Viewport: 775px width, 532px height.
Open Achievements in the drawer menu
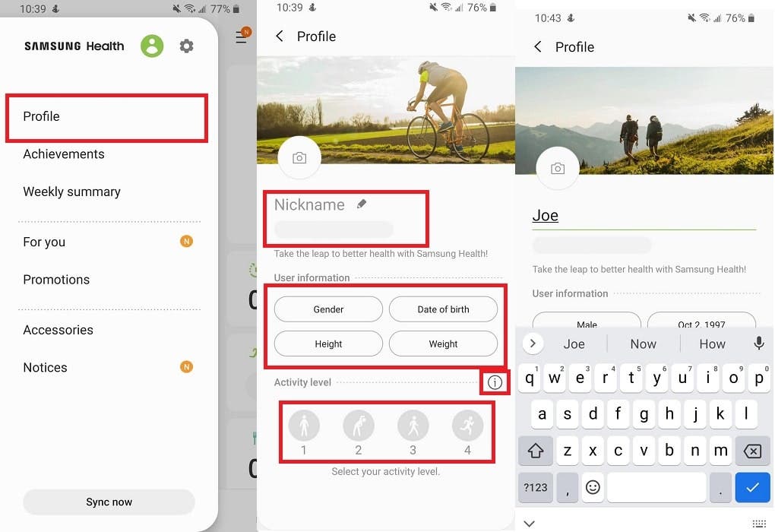[x=64, y=154]
